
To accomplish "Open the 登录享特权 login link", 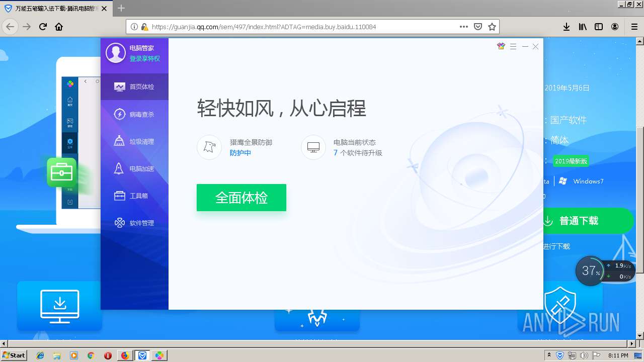I will tap(144, 58).
